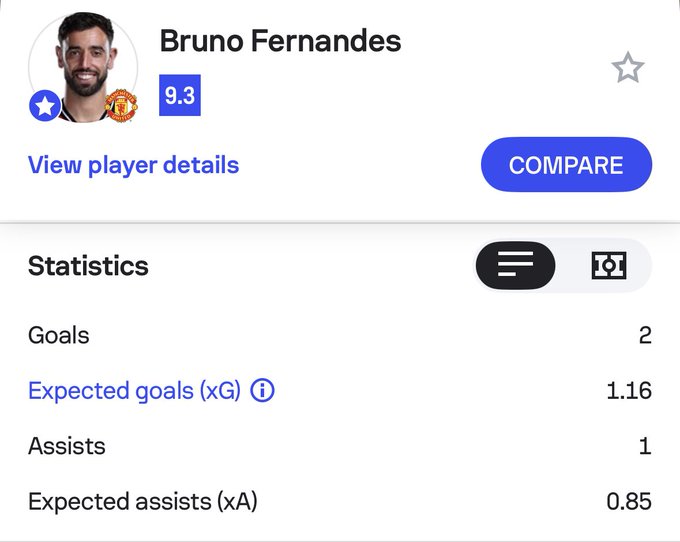Click the Statistics section heading
The height and width of the screenshot is (542, 680).
pos(88,266)
